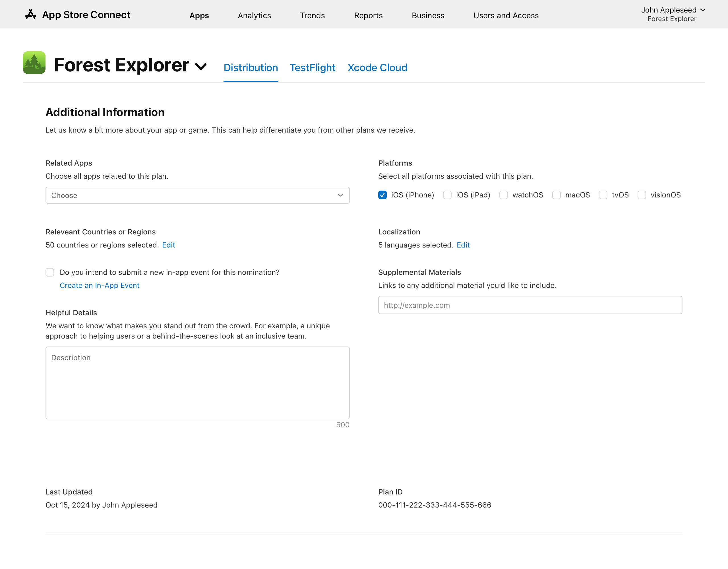Click the Helpful Details description text area
728x569 pixels.
[x=197, y=383]
